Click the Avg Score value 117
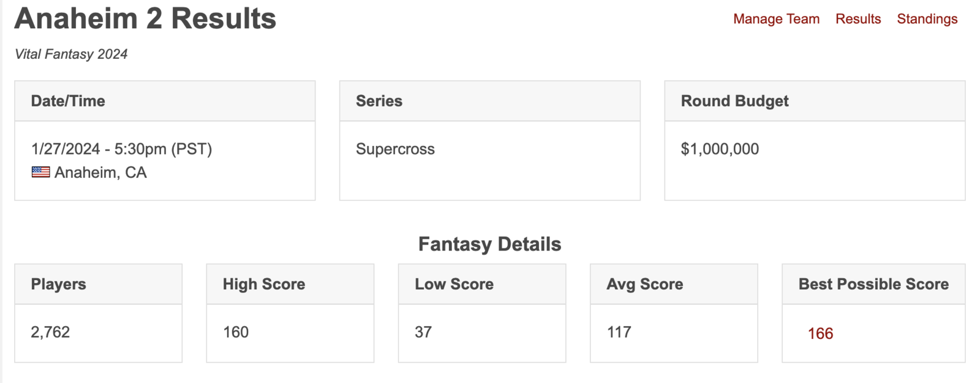980x383 pixels. click(x=619, y=332)
